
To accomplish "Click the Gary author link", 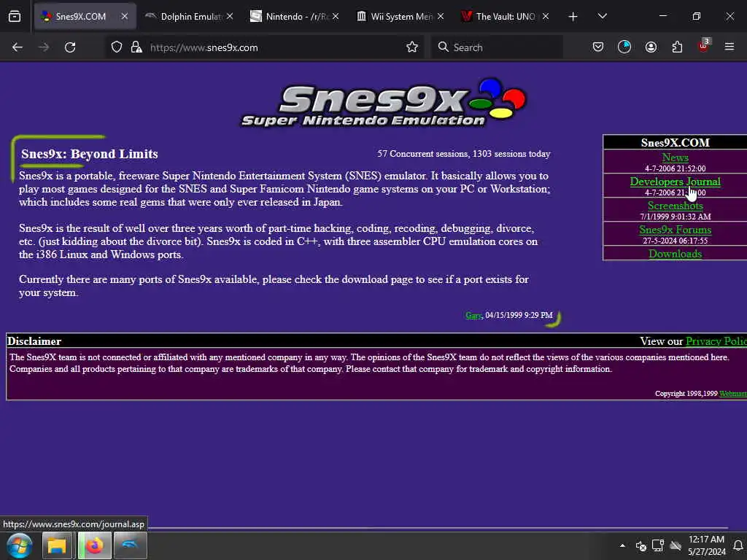I will [x=473, y=315].
